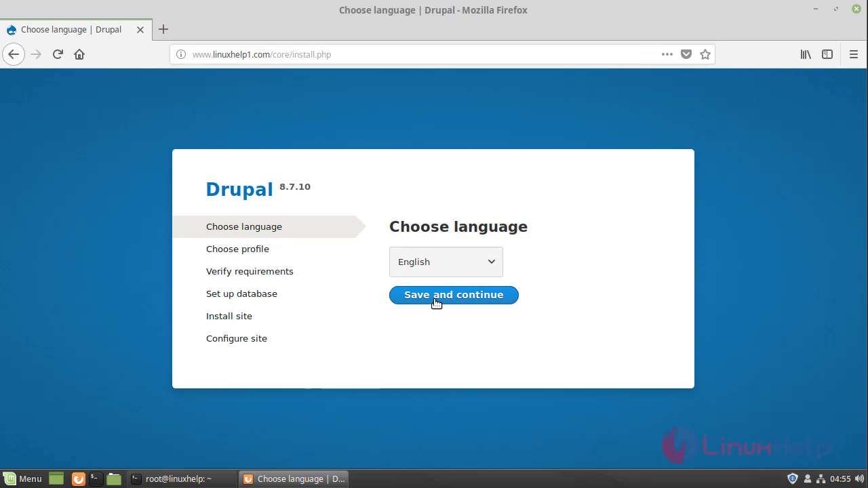Select 'Configure site' installer step
Image resolution: width=868 pixels, height=488 pixels.
tap(237, 338)
